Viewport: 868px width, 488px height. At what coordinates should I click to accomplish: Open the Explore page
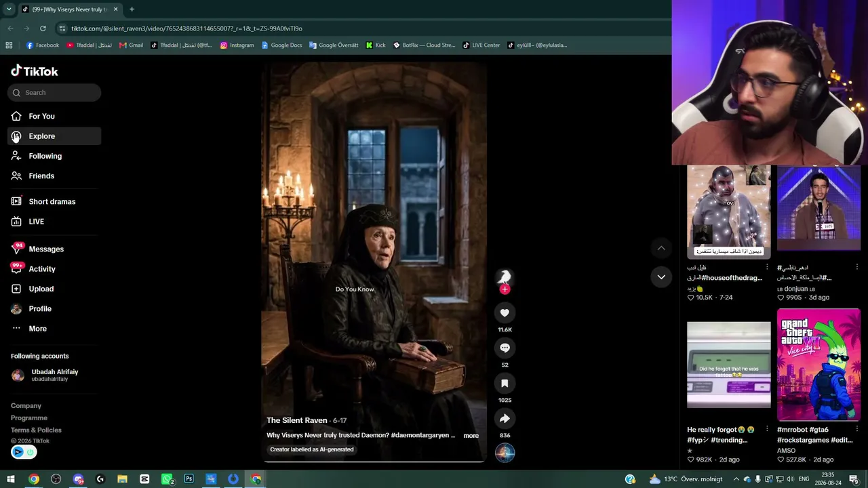(54, 136)
